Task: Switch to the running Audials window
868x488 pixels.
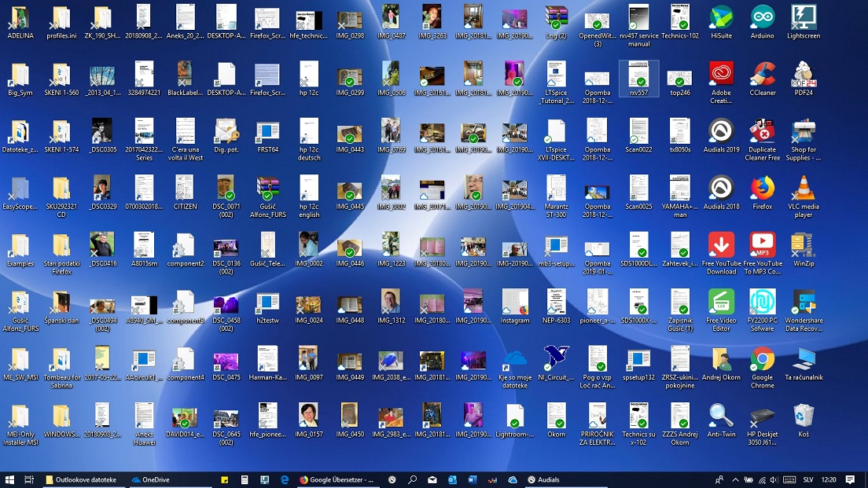Action: 542,479
